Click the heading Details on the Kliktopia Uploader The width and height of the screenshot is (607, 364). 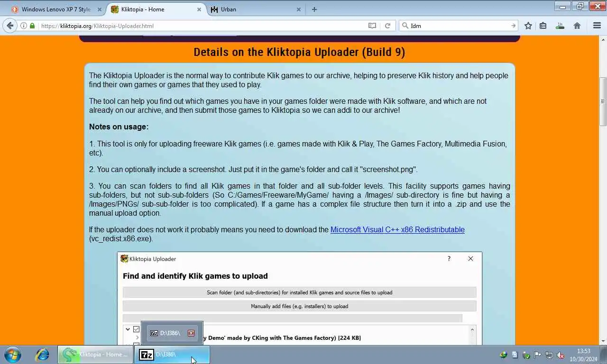coord(299,52)
